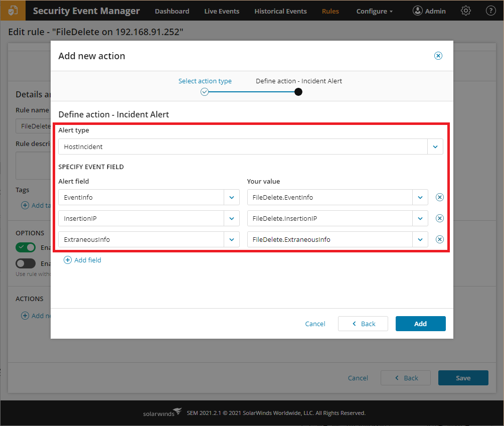Click the Define action step marker dot
This screenshot has height=426, width=504.
(x=298, y=92)
